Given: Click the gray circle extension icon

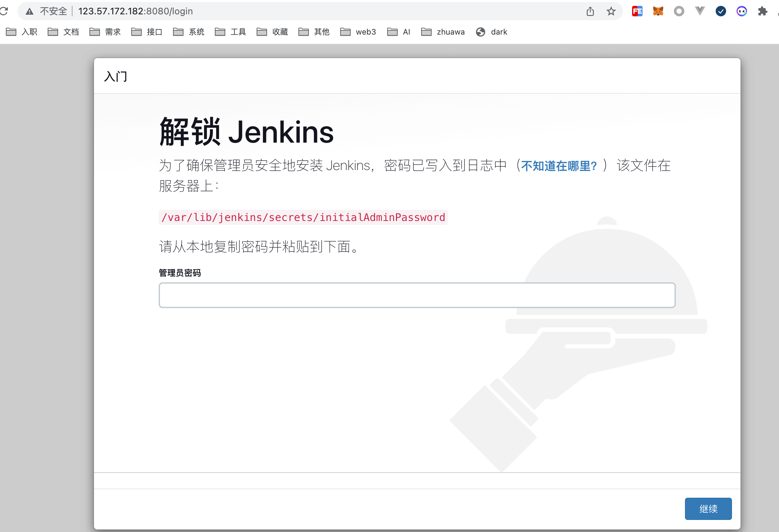Looking at the screenshot, I should point(679,11).
